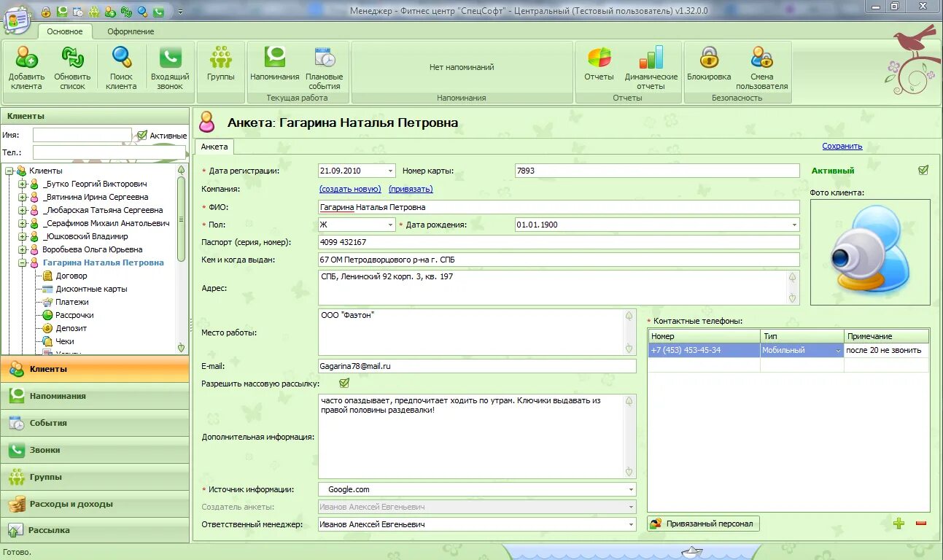Open the Источник информации dropdown
This screenshot has height=560, width=943.
coord(631,489)
